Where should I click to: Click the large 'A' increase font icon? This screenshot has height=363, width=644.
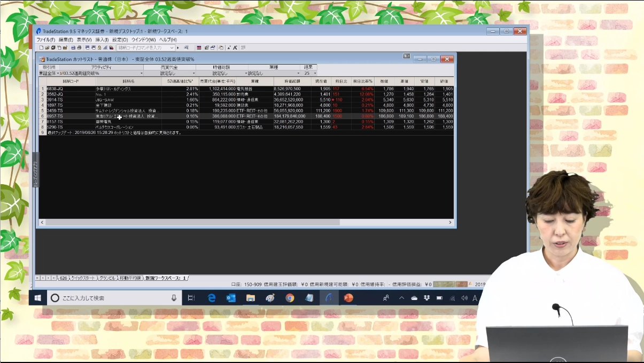(235, 48)
